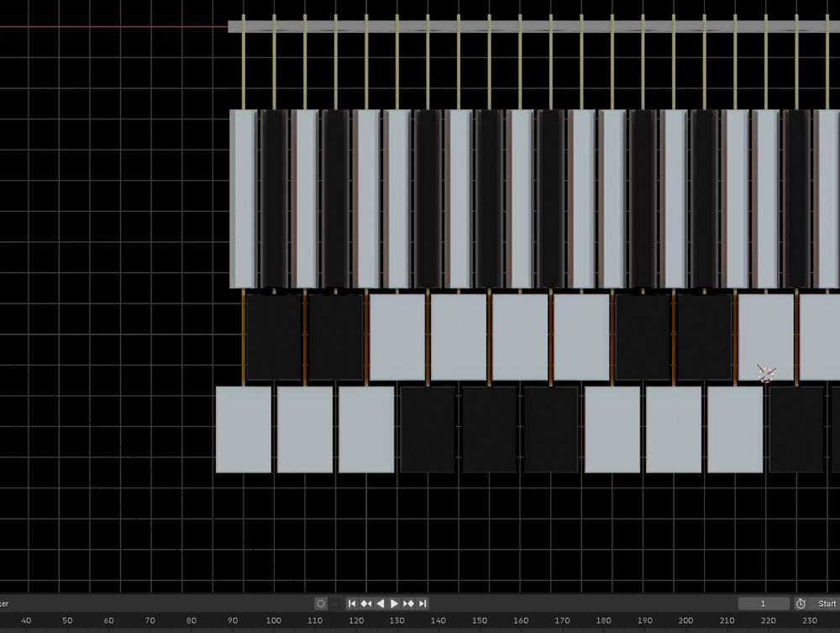Jump playhead to the start of playback range
The height and width of the screenshot is (633, 840).
coord(351,603)
